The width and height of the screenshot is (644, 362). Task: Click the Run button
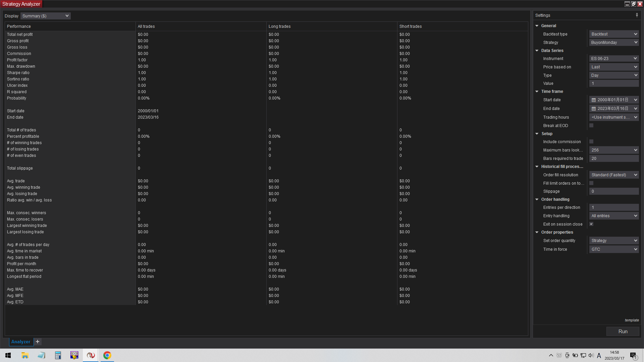(623, 331)
